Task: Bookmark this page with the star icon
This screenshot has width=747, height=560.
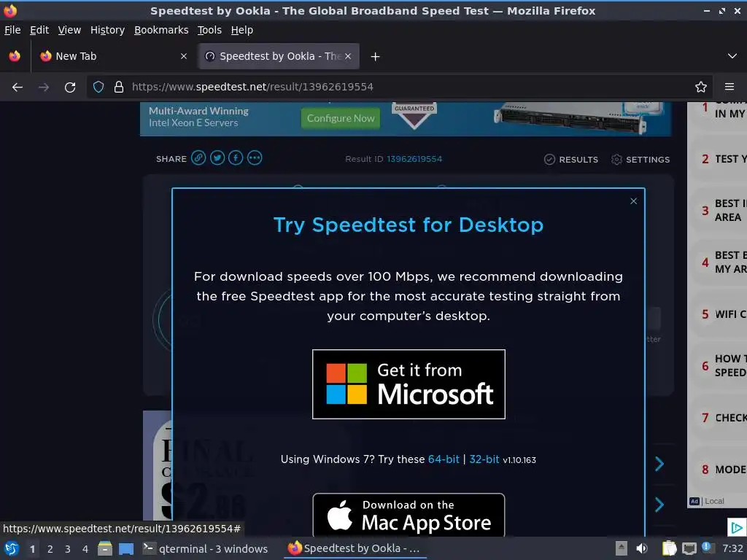Action: coord(701,87)
